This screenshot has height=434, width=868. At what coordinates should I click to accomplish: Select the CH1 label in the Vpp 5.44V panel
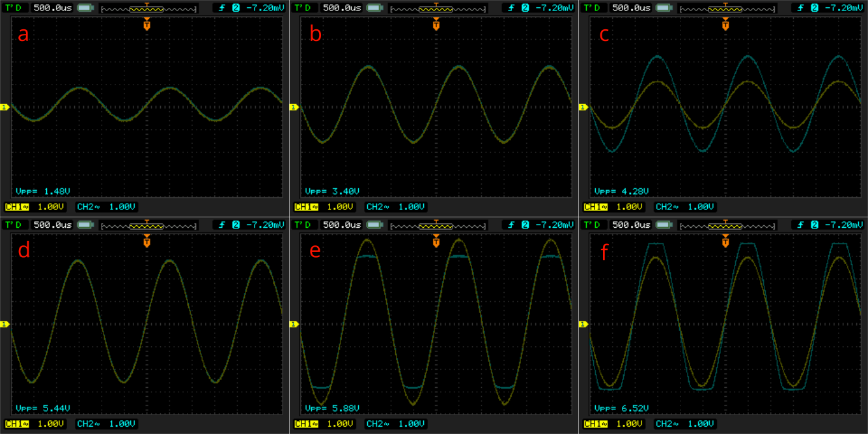pyautogui.click(x=17, y=424)
